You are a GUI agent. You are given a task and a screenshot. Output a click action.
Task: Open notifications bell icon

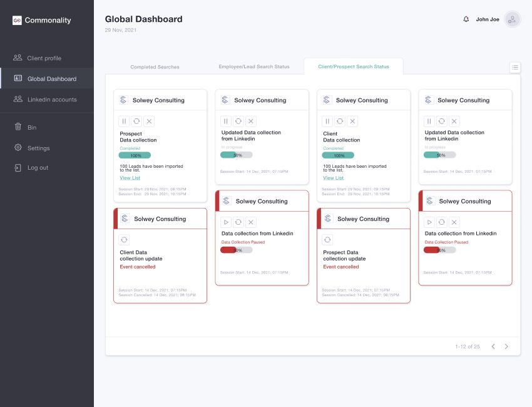click(466, 19)
